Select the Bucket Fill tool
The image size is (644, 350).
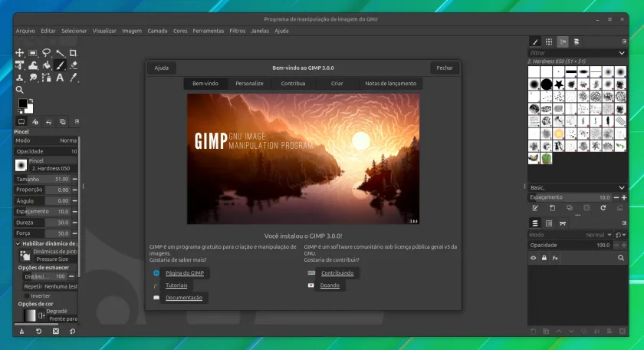(47, 65)
